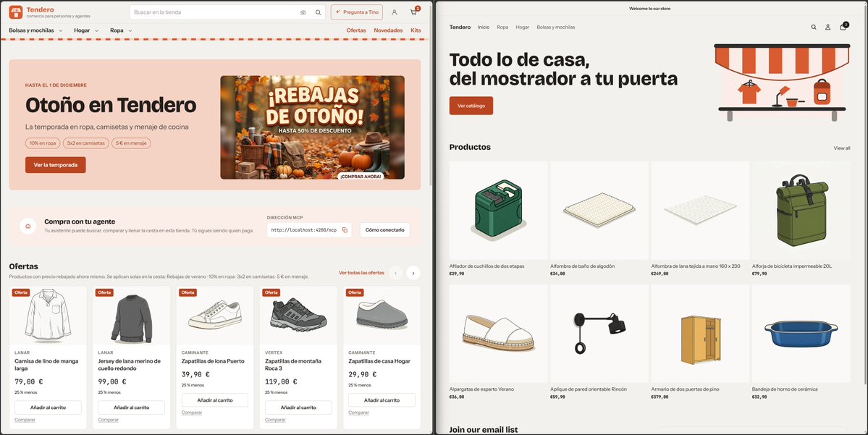Image resolution: width=868 pixels, height=435 pixels.
Task: Open Zapatillas de montaña Roca 3 image
Action: pos(298,316)
